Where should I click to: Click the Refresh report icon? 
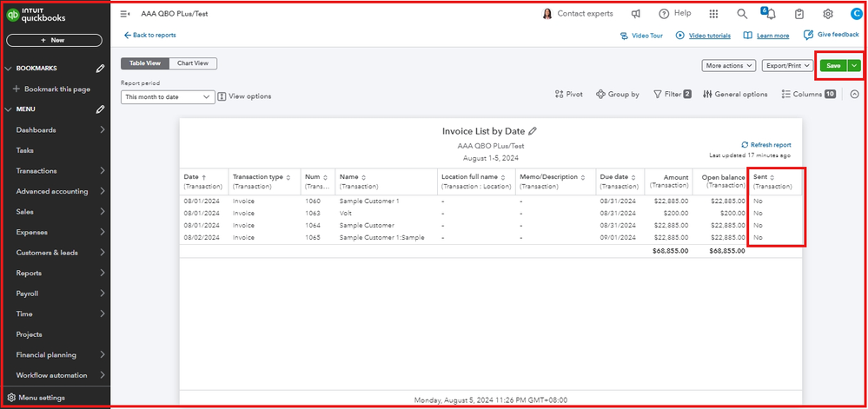click(x=745, y=144)
